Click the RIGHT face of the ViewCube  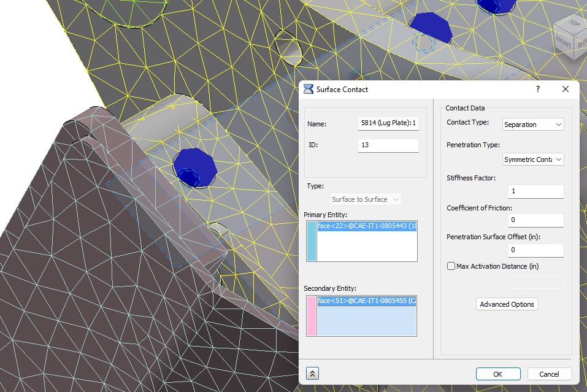pos(581,44)
